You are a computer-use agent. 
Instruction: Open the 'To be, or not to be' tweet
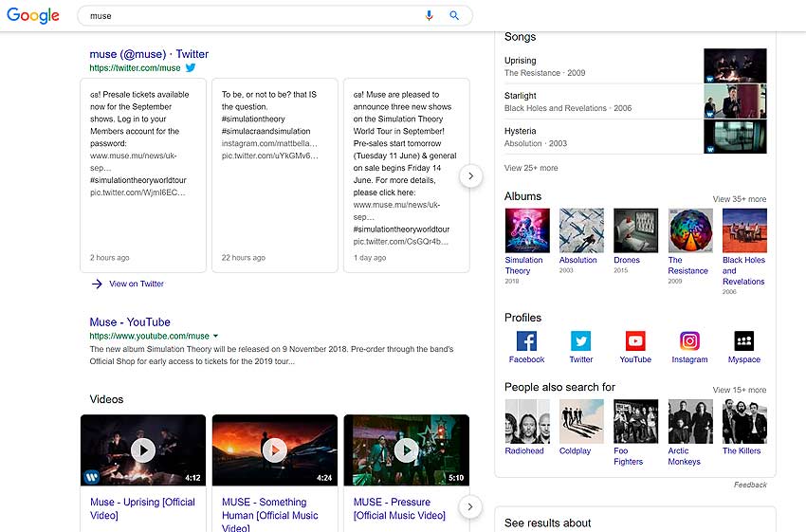(x=274, y=175)
